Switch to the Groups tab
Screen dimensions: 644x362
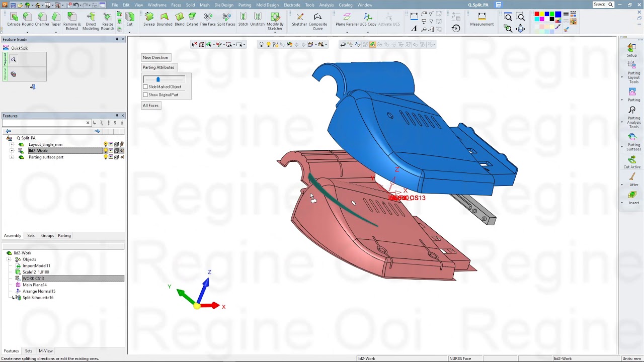47,235
